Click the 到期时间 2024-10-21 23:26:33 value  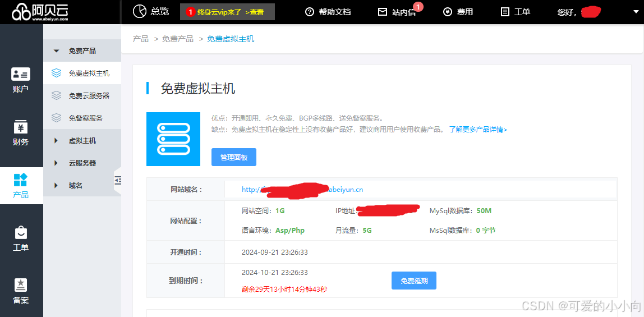pos(275,272)
